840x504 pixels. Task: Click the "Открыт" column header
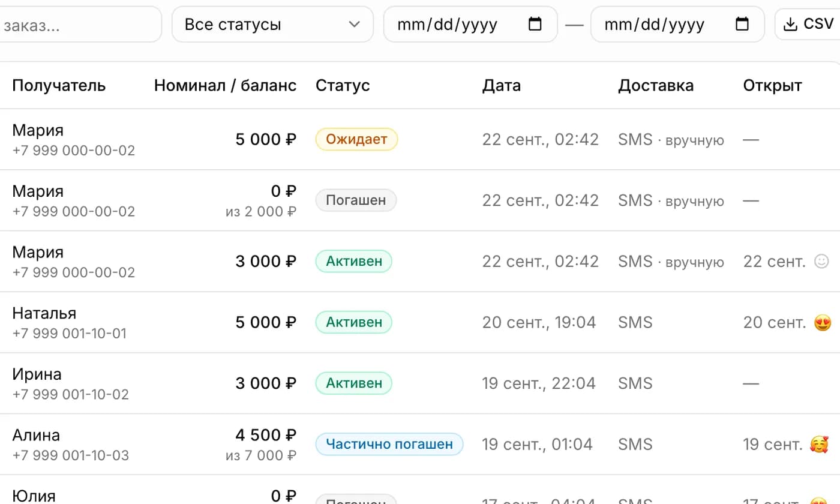pyautogui.click(x=773, y=85)
